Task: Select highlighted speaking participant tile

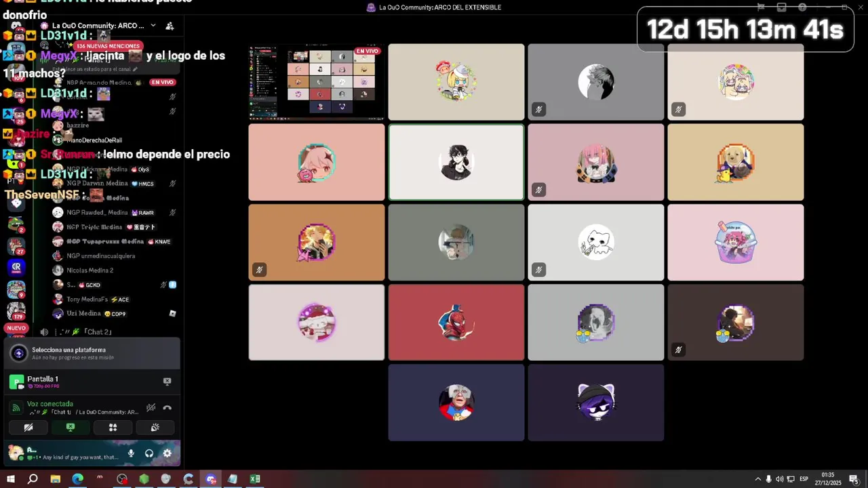Action: point(456,162)
